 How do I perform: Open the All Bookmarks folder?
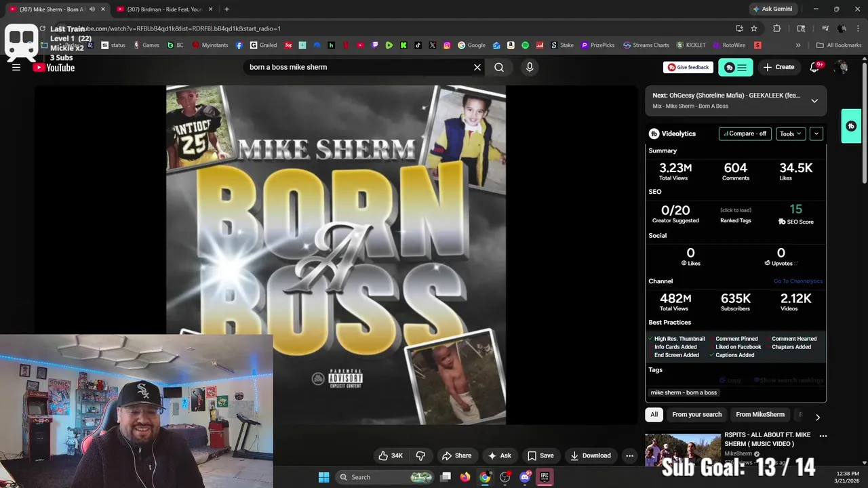pyautogui.click(x=839, y=45)
